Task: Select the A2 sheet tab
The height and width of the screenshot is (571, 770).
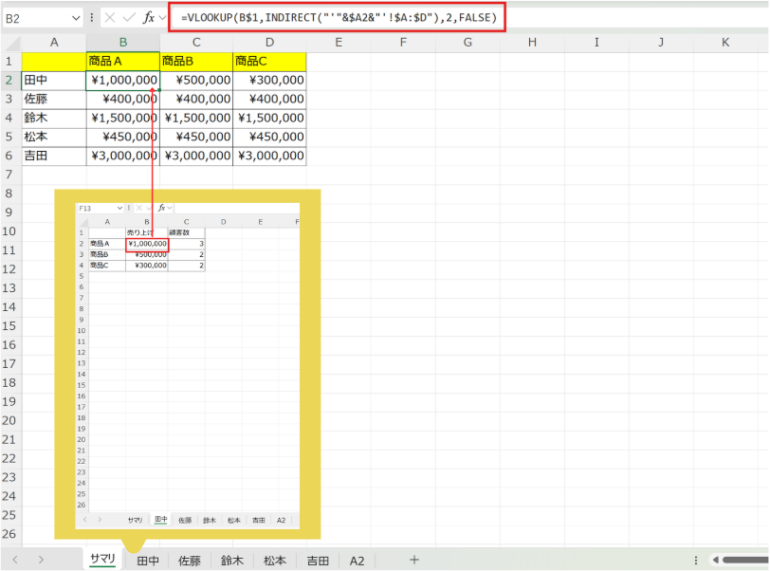Action: [x=358, y=561]
